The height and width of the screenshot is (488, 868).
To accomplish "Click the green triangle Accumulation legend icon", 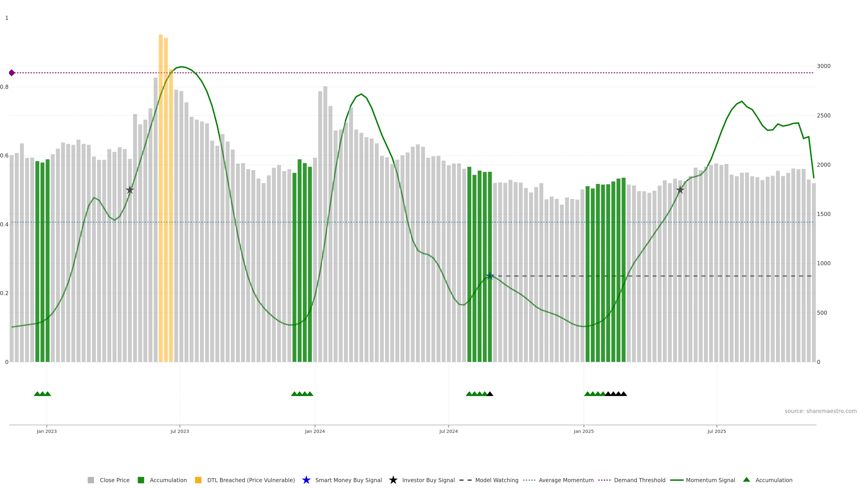I will click(x=746, y=480).
